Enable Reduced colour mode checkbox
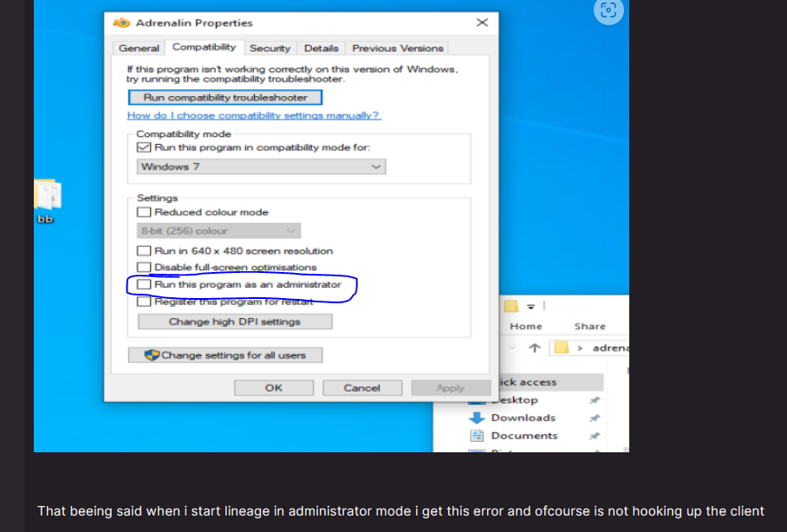Screen dimensions: 787x532 (144, 212)
